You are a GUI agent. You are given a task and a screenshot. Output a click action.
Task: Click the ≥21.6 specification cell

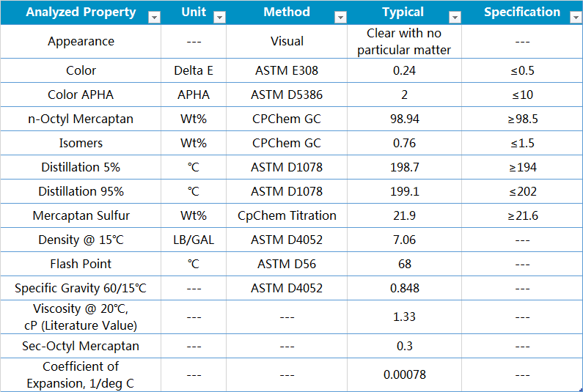(x=522, y=215)
